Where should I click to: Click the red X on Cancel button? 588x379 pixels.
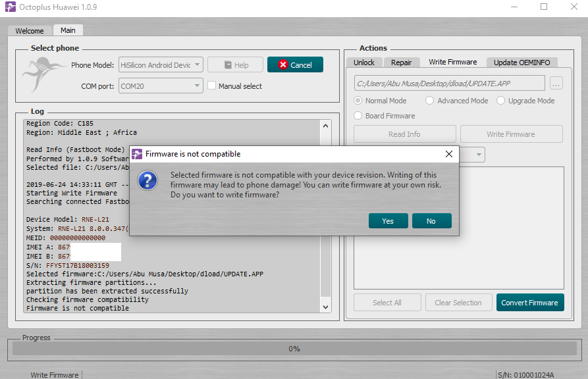tap(282, 65)
